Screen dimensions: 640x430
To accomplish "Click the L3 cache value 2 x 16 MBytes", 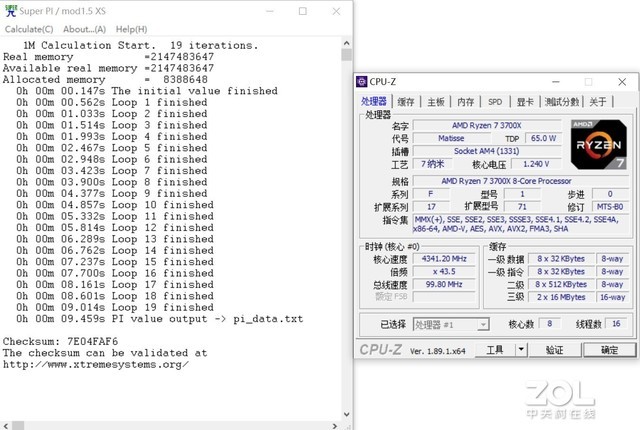I will (x=561, y=297).
